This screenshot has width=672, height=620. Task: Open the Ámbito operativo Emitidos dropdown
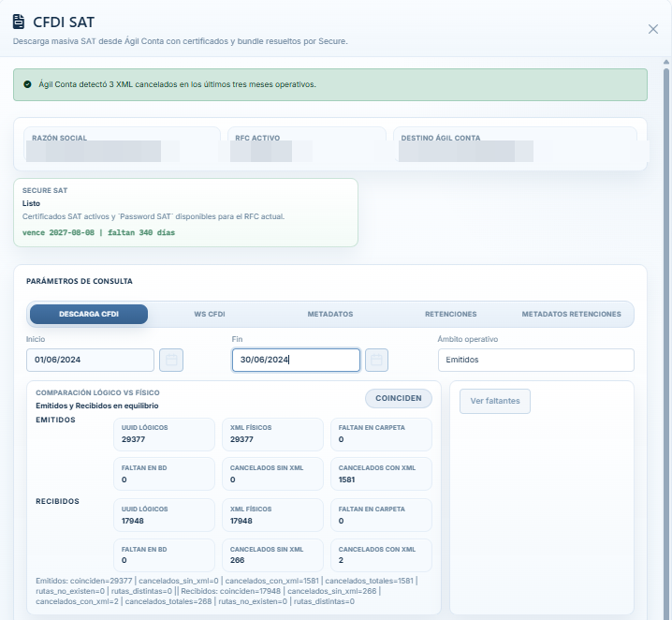tap(535, 360)
